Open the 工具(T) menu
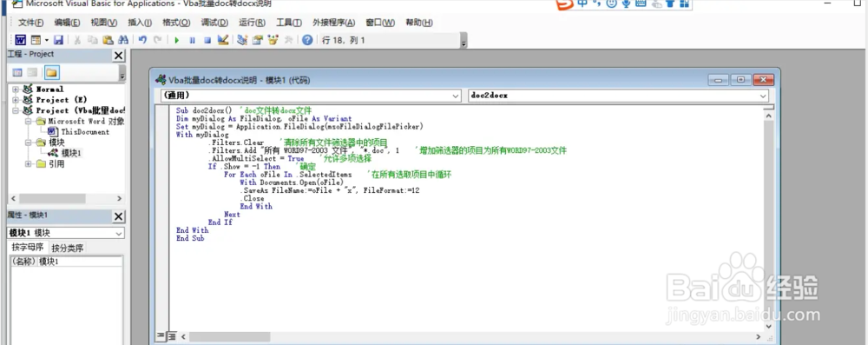The image size is (868, 345). 289,23
